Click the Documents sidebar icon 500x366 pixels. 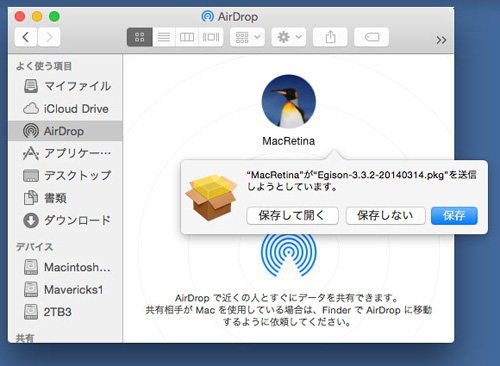coord(31,198)
